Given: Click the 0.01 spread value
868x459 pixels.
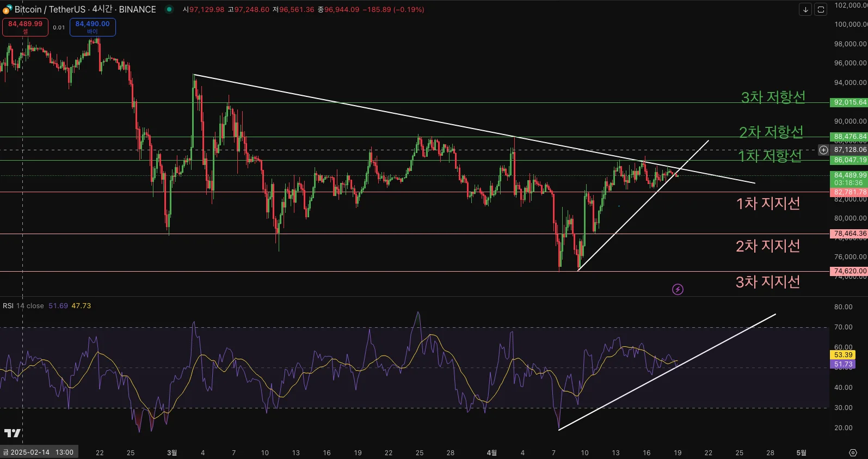Looking at the screenshot, I should point(59,27).
